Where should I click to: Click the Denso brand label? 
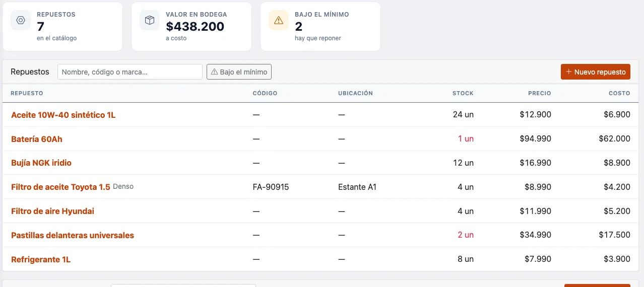tap(123, 186)
